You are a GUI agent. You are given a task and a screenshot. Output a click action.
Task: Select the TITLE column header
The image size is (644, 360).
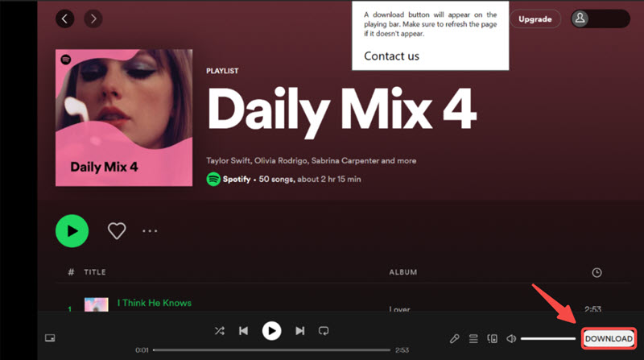[x=95, y=272]
